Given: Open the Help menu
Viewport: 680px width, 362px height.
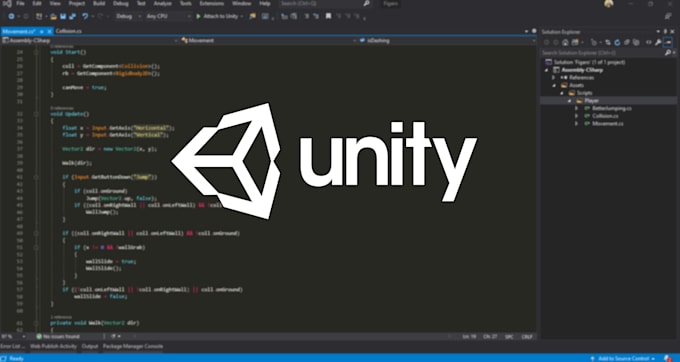Looking at the screenshot, I should [x=265, y=3].
